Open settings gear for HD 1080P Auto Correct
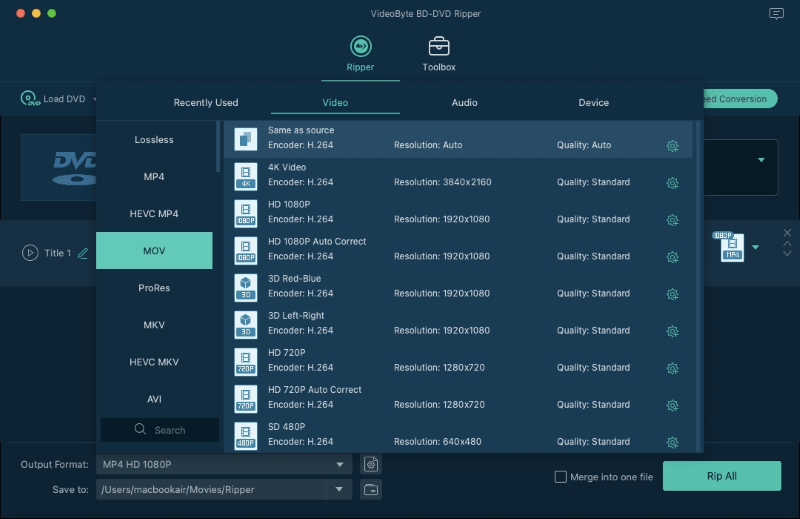 point(672,257)
